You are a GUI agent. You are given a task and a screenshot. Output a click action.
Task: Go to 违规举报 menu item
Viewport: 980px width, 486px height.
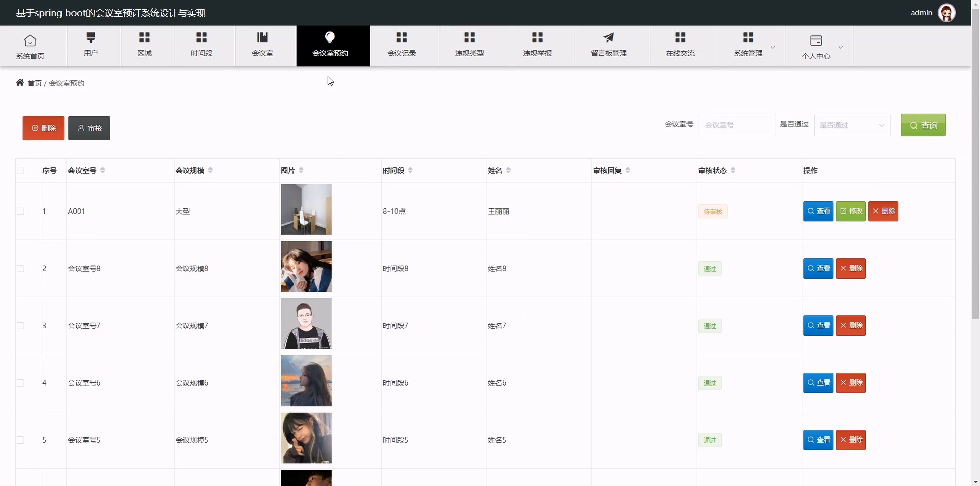tap(537, 46)
